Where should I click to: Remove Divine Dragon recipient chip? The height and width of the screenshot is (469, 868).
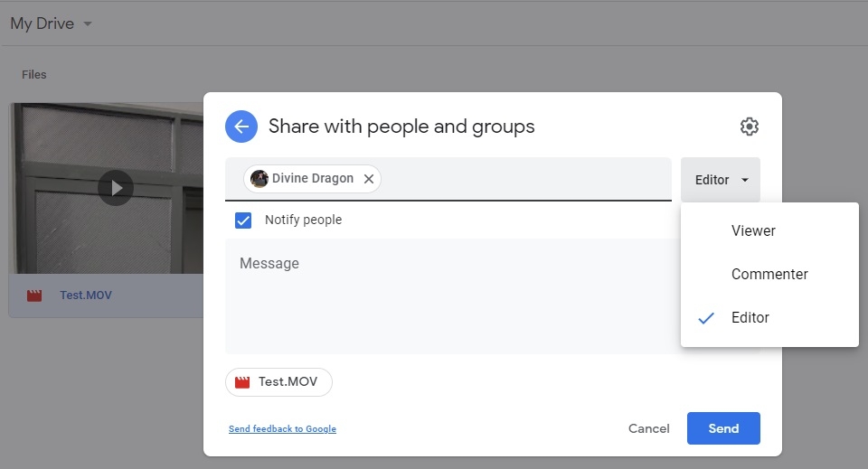pos(369,179)
